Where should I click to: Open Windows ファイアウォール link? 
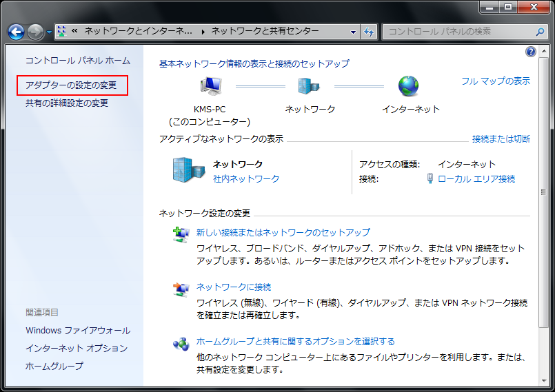point(78,331)
